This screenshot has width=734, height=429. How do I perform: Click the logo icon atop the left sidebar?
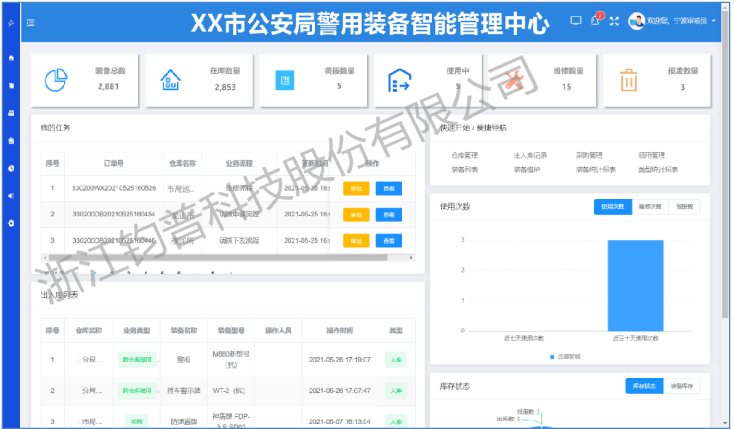click(x=11, y=22)
